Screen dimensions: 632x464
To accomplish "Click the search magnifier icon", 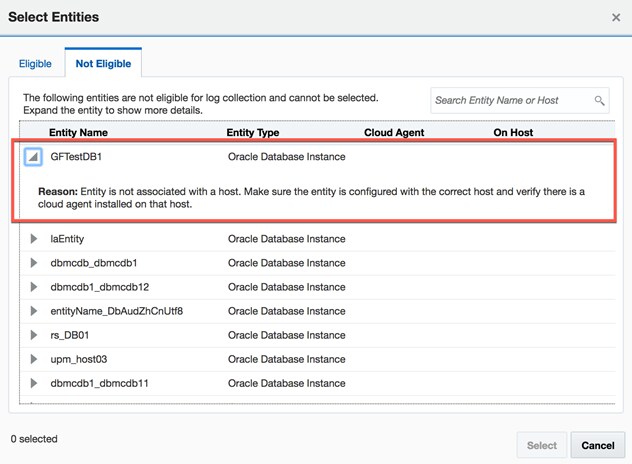I will click(600, 100).
